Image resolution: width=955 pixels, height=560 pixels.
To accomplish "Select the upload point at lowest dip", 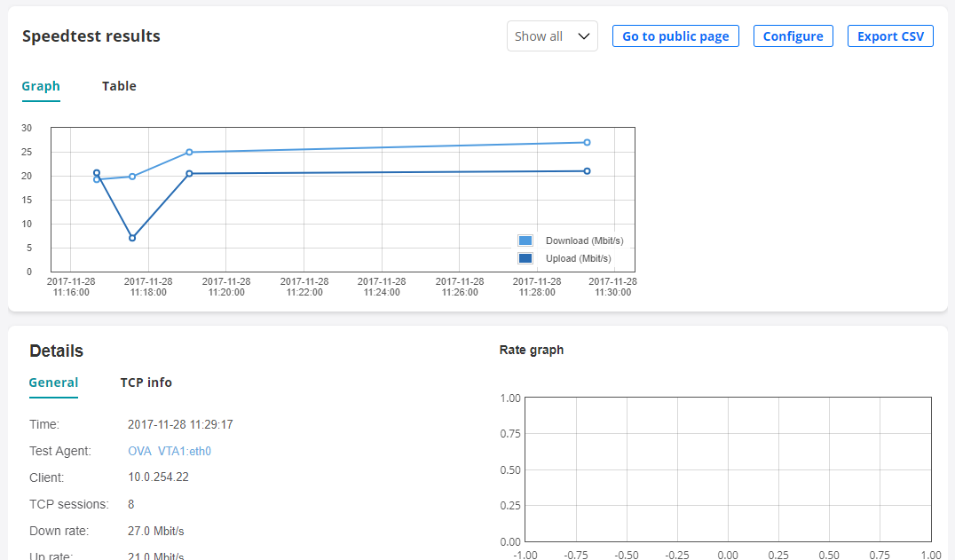I will coord(132,238).
